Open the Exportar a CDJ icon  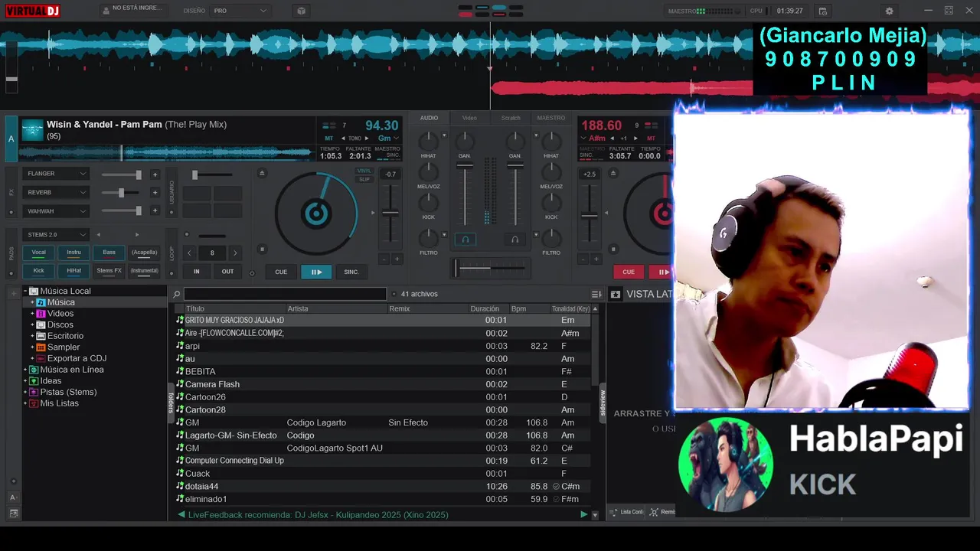[x=41, y=358]
